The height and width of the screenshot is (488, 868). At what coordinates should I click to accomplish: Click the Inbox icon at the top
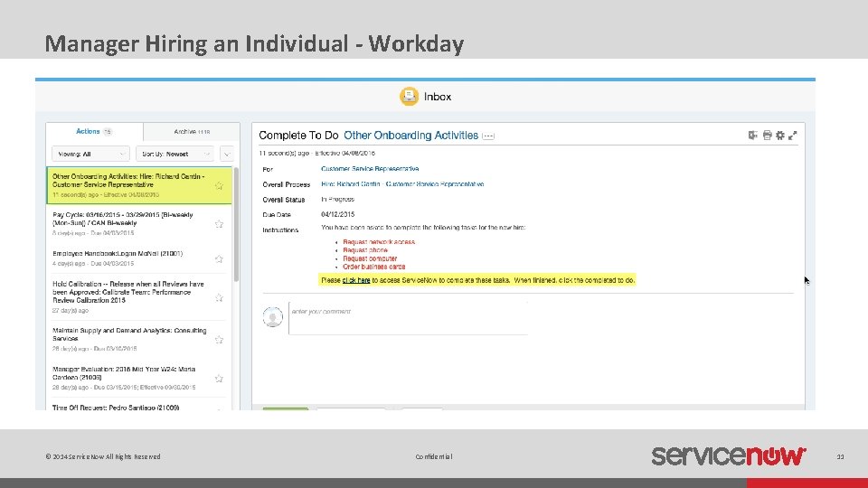click(x=409, y=97)
